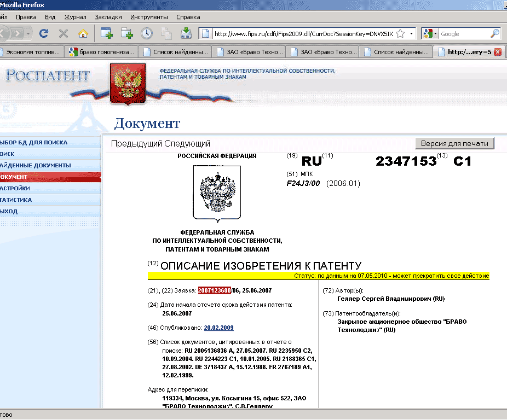This screenshot has width=507, height=420.
Task: Navigate forward with the arrow button
Action: point(18,33)
